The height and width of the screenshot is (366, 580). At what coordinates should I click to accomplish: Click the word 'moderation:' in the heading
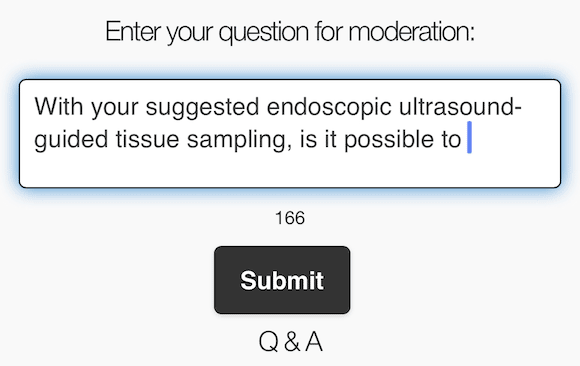(411, 31)
